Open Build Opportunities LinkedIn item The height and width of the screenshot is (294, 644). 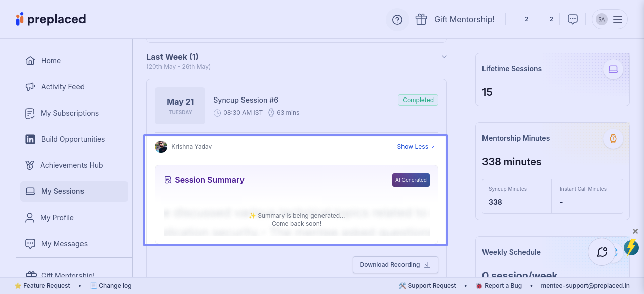click(73, 139)
